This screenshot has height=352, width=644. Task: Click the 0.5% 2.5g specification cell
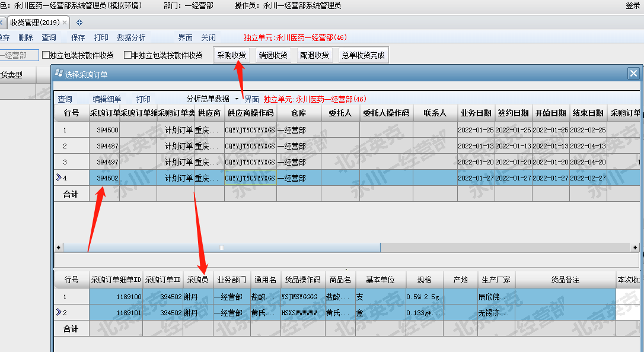(x=425, y=296)
